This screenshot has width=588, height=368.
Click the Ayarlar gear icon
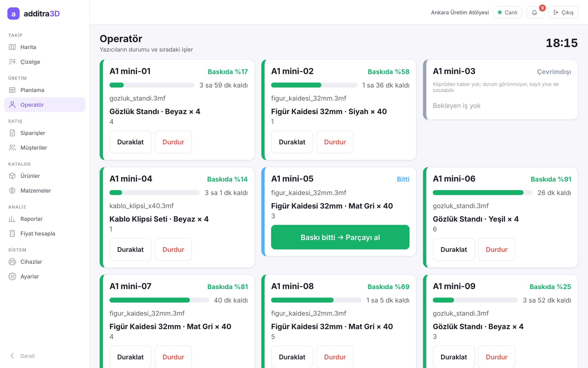point(12,276)
